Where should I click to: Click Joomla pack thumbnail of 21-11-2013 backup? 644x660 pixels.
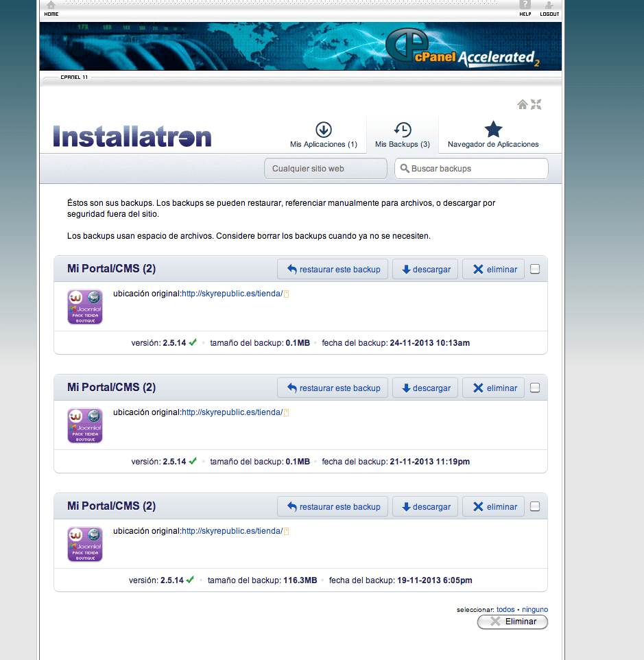tap(85, 425)
